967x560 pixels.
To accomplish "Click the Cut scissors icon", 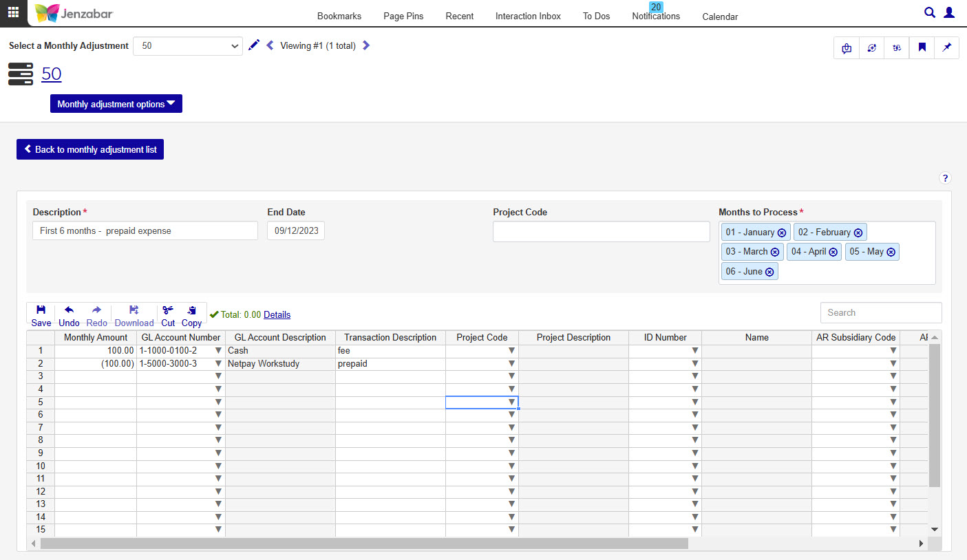I will pyautogui.click(x=168, y=315).
